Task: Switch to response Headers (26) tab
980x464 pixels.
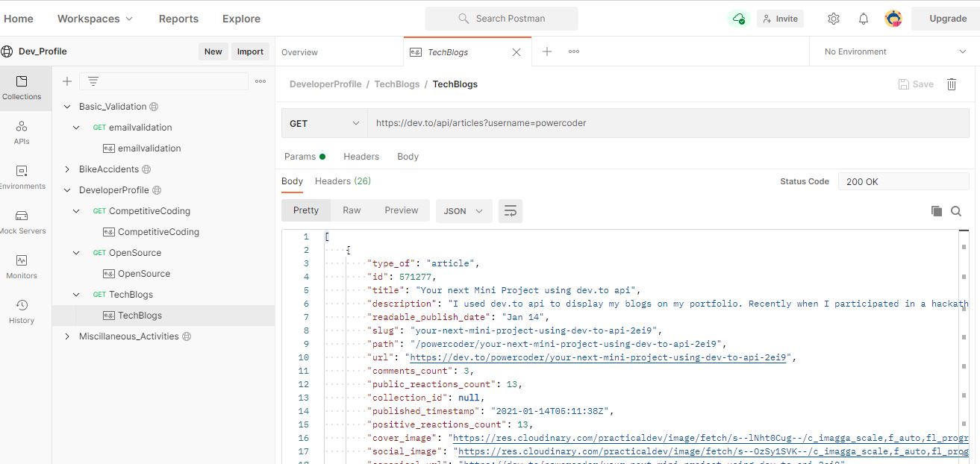Action: 343,181
